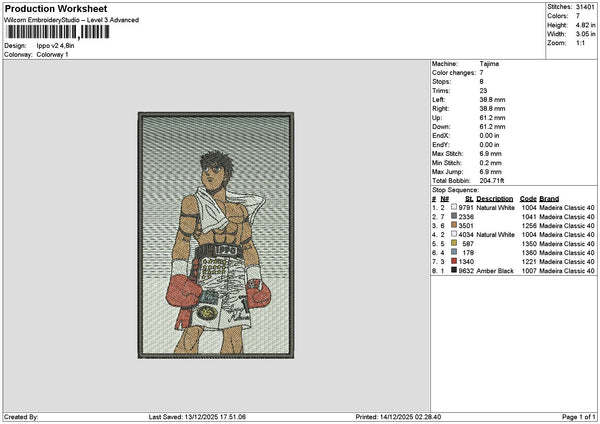Screen dimensions: 600x424
Task: Select the Page 1 of 1 footer text
Action: 579,417
